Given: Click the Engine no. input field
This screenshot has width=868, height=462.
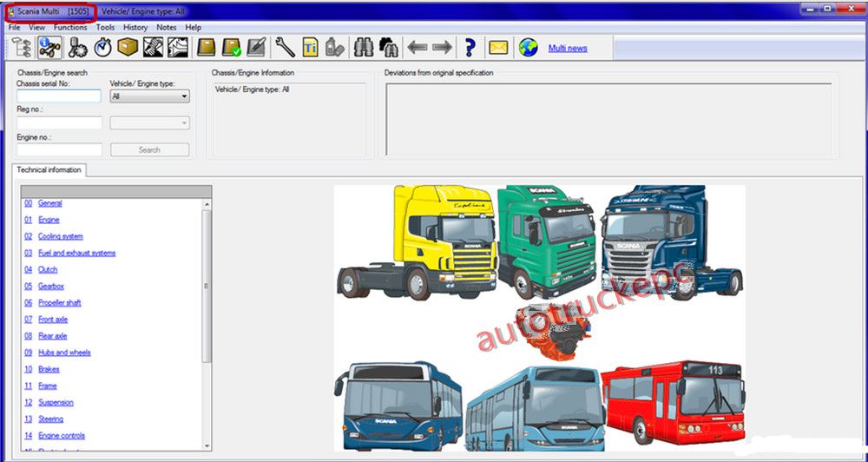Looking at the screenshot, I should click(59, 149).
